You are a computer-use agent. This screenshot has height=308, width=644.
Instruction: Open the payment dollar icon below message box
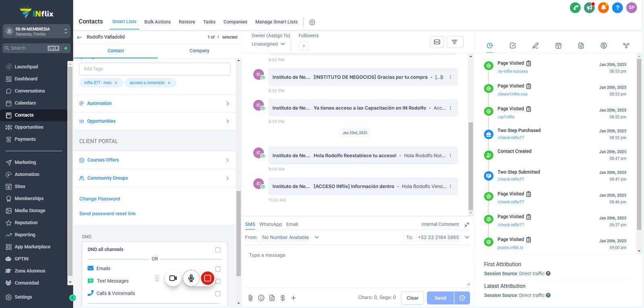pos(283,298)
